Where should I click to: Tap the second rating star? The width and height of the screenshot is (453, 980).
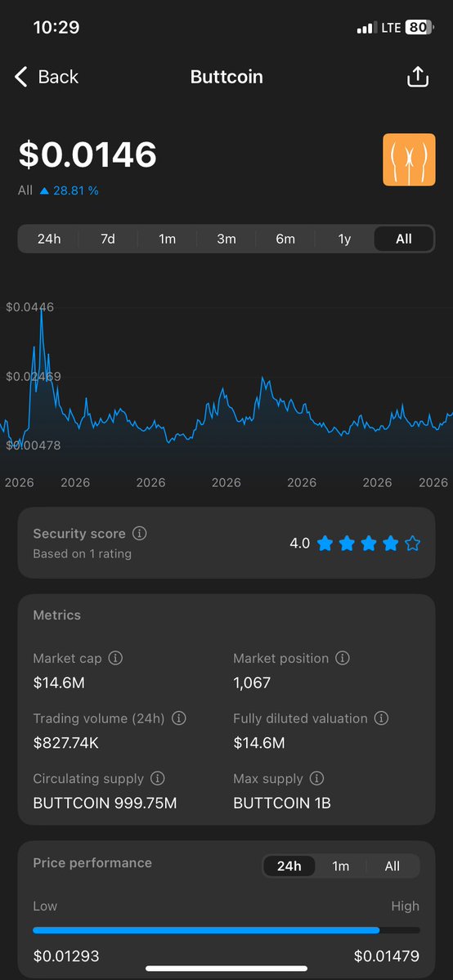click(x=347, y=543)
